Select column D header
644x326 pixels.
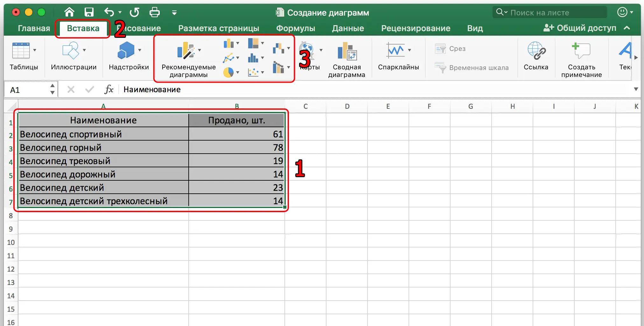click(347, 107)
